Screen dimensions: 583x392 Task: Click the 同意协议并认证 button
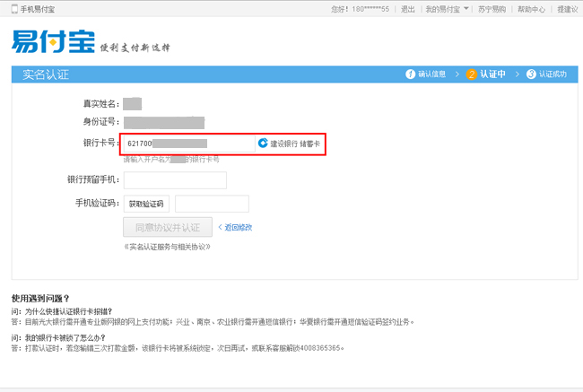[168, 227]
